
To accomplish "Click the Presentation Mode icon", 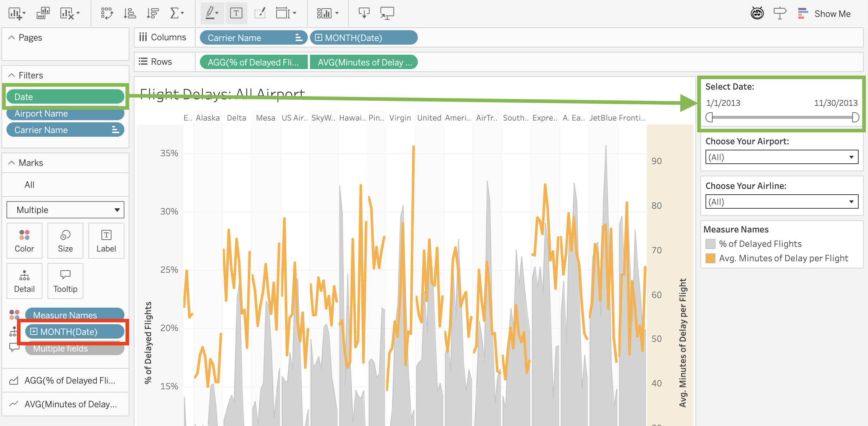I will point(387,14).
